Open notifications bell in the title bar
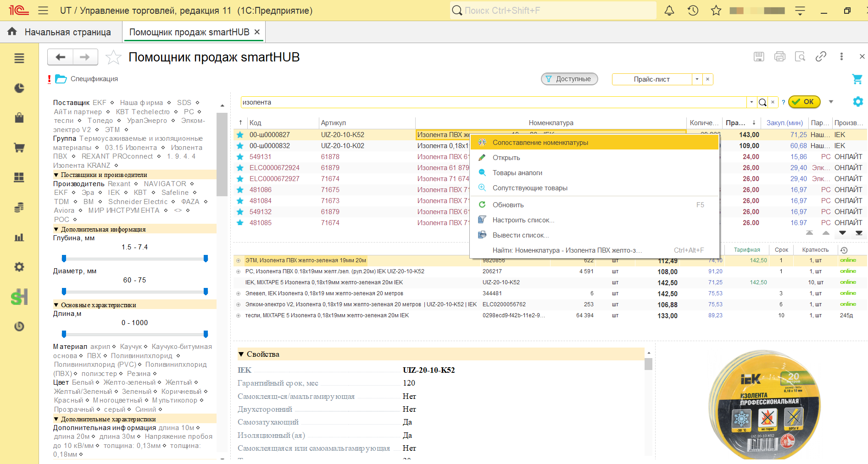 669,11
